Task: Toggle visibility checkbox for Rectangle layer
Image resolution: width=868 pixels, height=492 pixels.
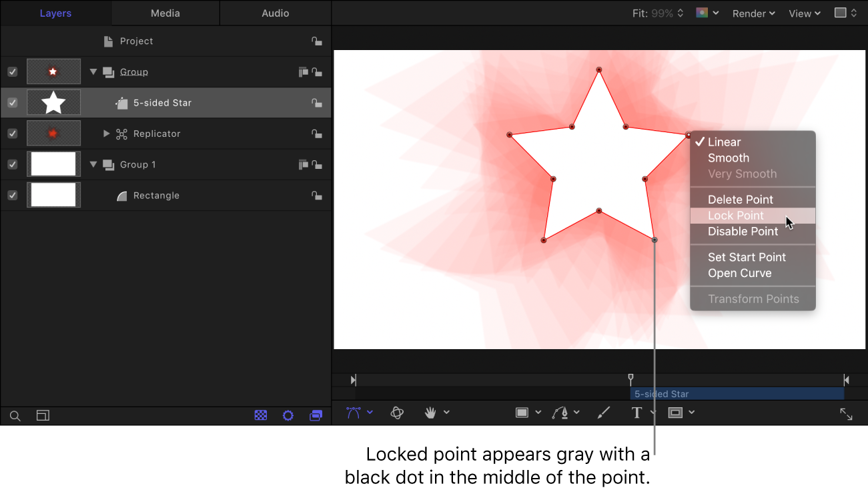Action: (x=12, y=196)
